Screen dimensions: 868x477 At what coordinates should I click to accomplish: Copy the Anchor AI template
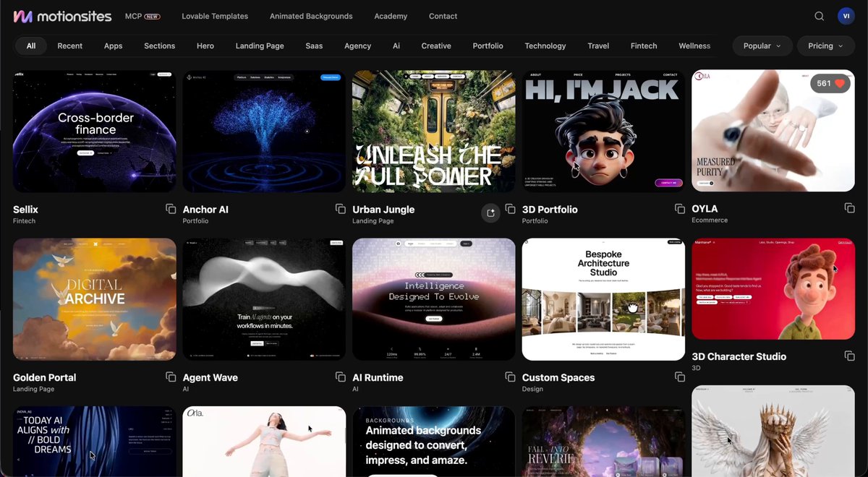click(x=341, y=209)
